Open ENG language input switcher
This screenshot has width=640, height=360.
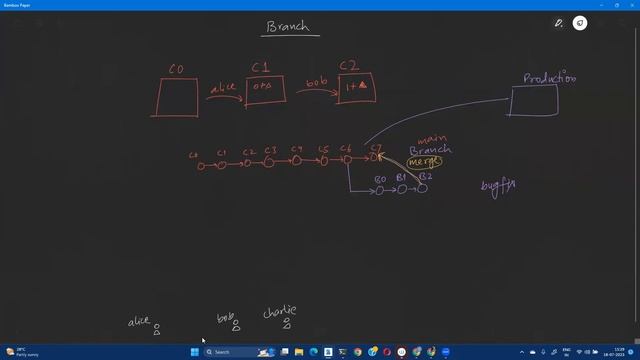point(566,352)
